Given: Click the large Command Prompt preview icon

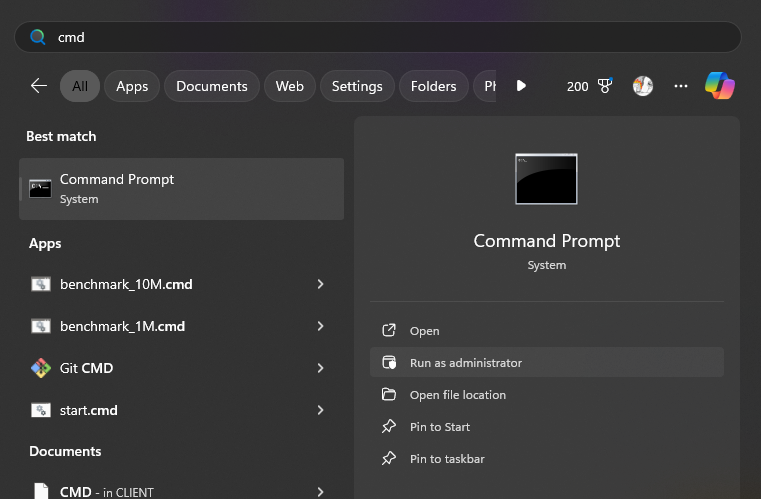Looking at the screenshot, I should tap(546, 179).
